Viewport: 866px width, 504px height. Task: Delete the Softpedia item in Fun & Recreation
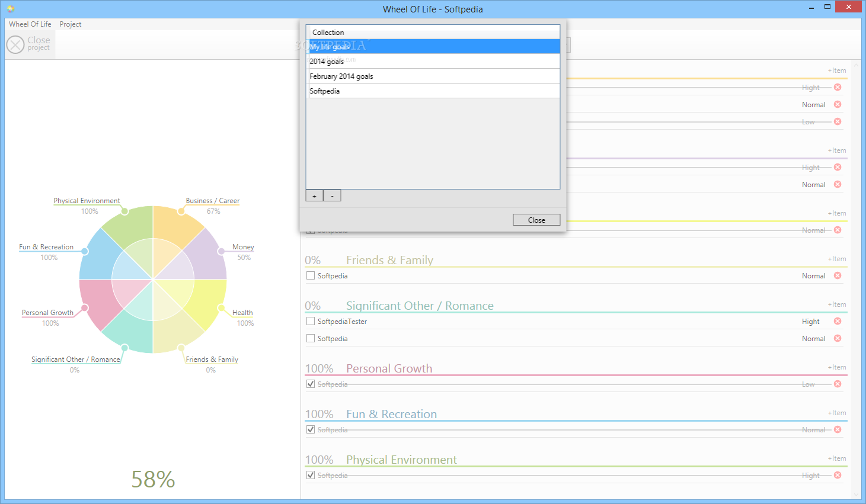(838, 429)
